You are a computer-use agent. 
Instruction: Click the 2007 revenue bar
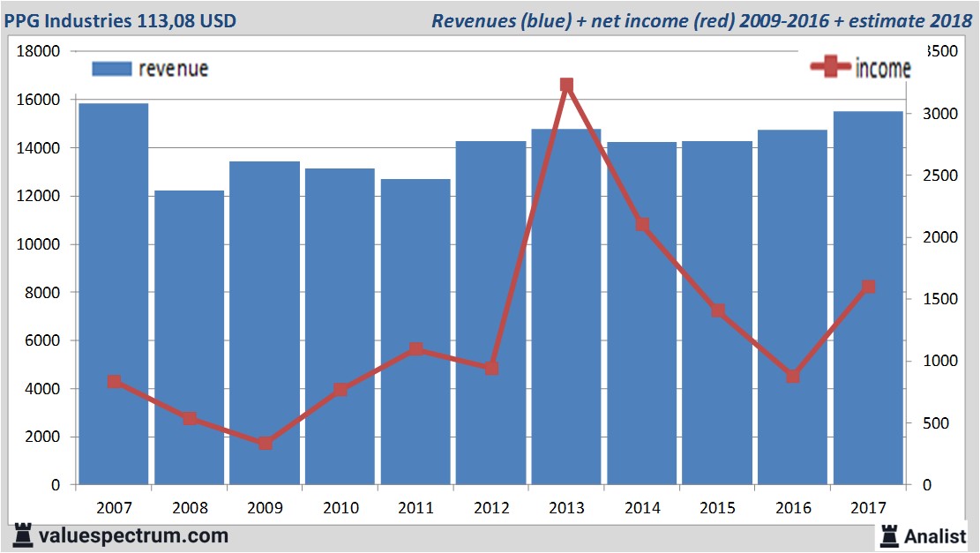click(x=114, y=294)
